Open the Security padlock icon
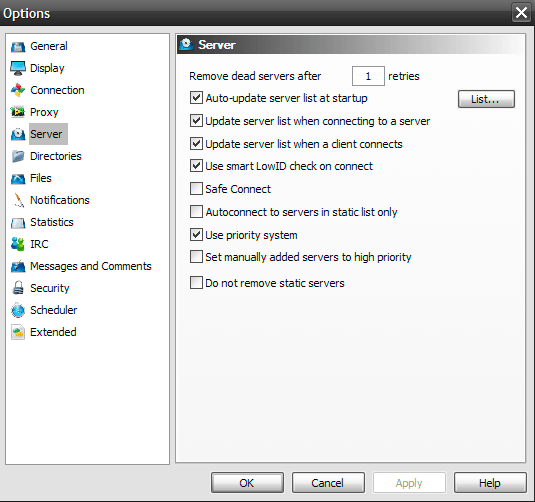Screen dimensions: 535x502 [18, 288]
